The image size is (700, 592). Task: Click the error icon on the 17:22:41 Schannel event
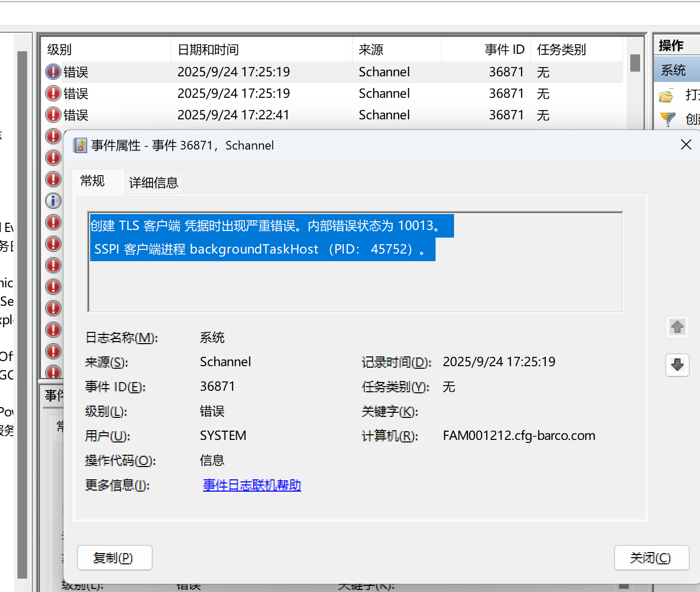[53, 115]
